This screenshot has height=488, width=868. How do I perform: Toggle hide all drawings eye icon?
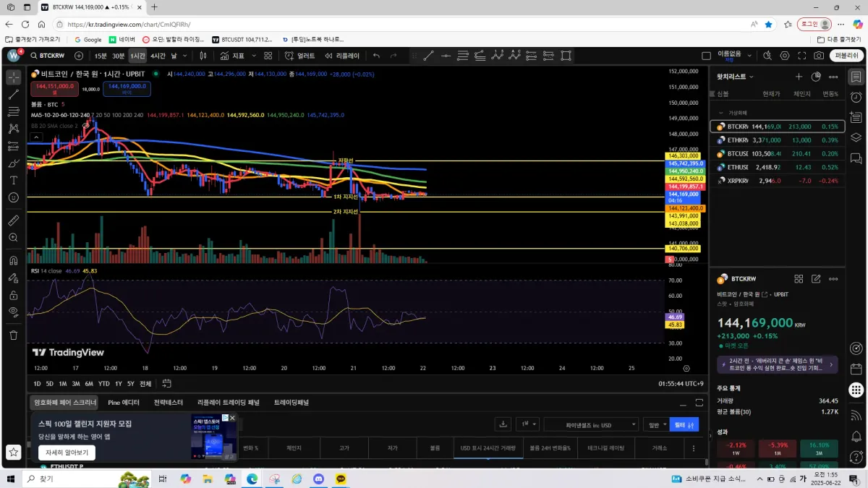[x=14, y=312]
